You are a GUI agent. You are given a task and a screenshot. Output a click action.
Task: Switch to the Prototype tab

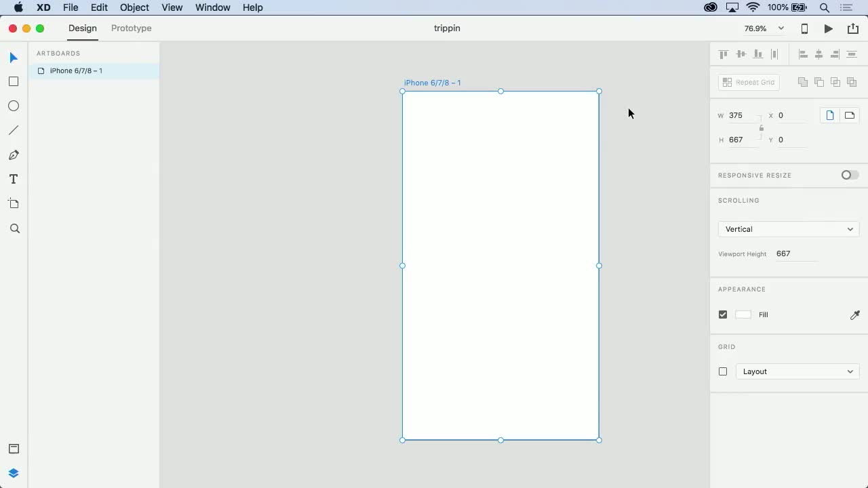[131, 28]
